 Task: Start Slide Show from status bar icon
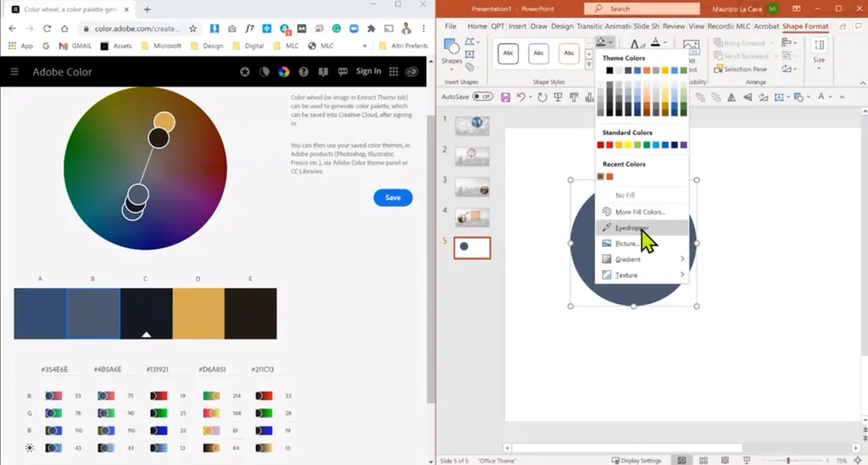746,461
